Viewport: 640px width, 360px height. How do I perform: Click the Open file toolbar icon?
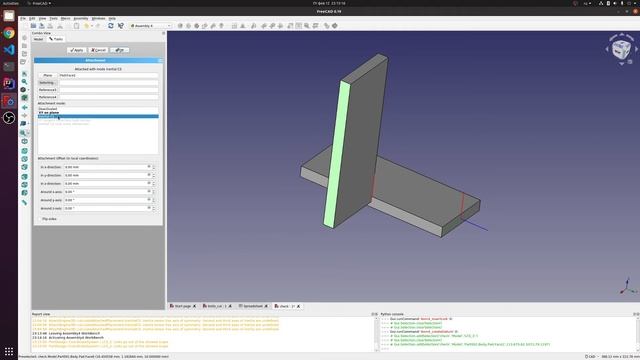33,26
